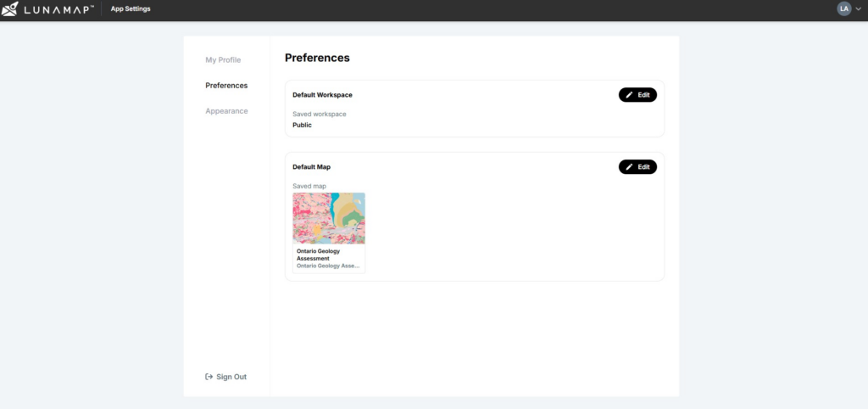
Task: Open the LA user avatar
Action: click(x=843, y=8)
